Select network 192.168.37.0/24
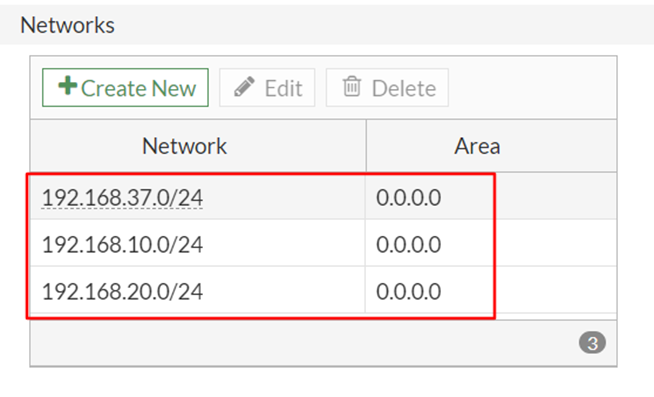Image resolution: width=654 pixels, height=397 pixels. (x=122, y=197)
